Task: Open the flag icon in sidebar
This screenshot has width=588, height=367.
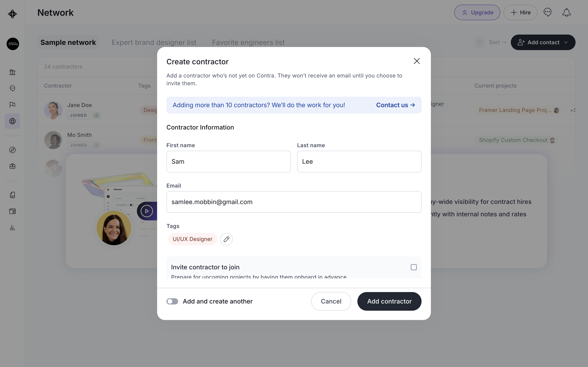Action: tap(12, 105)
